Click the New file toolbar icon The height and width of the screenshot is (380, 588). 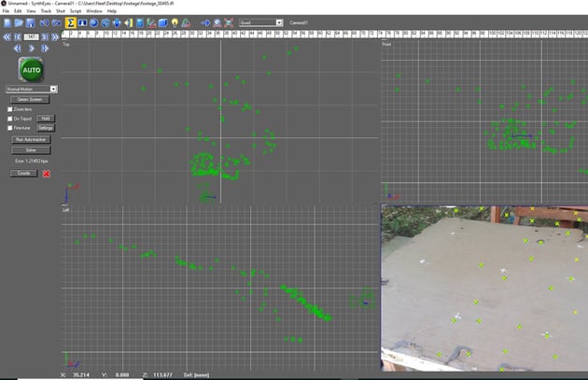[7, 21]
